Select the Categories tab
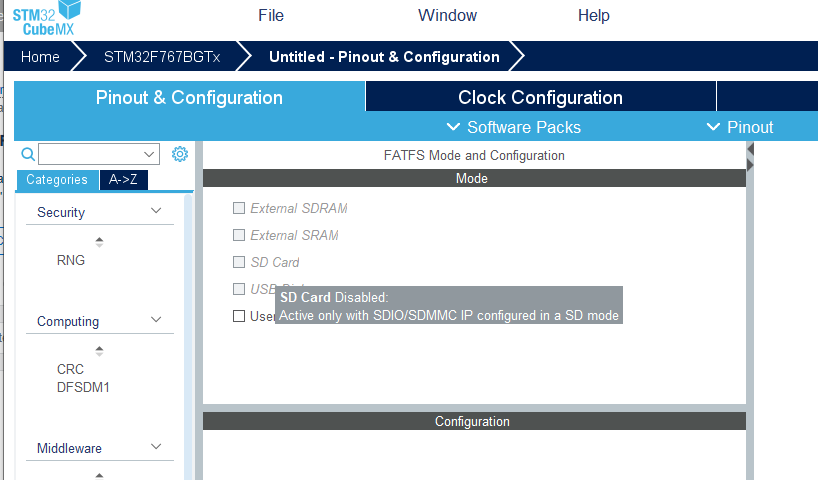This screenshot has height=480, width=818. pyautogui.click(x=57, y=179)
